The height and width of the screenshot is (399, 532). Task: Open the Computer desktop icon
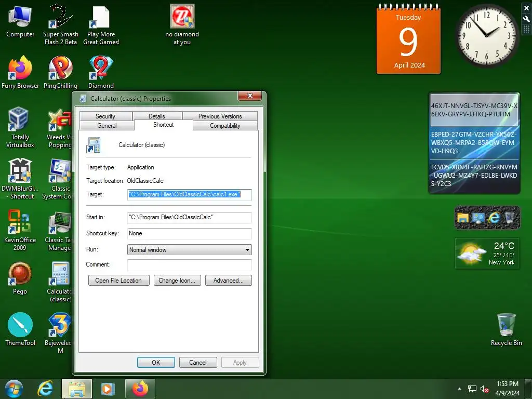(x=20, y=21)
